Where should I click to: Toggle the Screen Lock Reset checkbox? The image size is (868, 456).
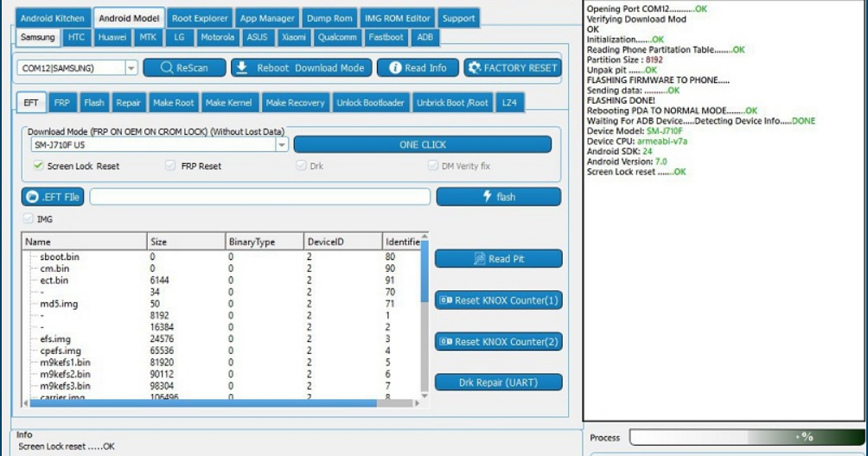point(38,165)
